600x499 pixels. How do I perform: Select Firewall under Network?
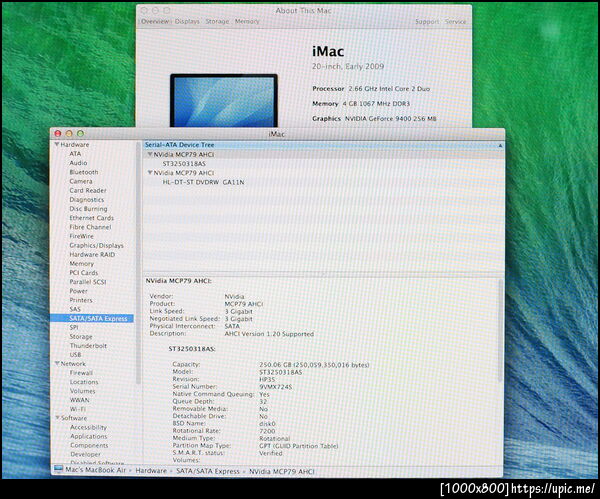click(x=81, y=373)
